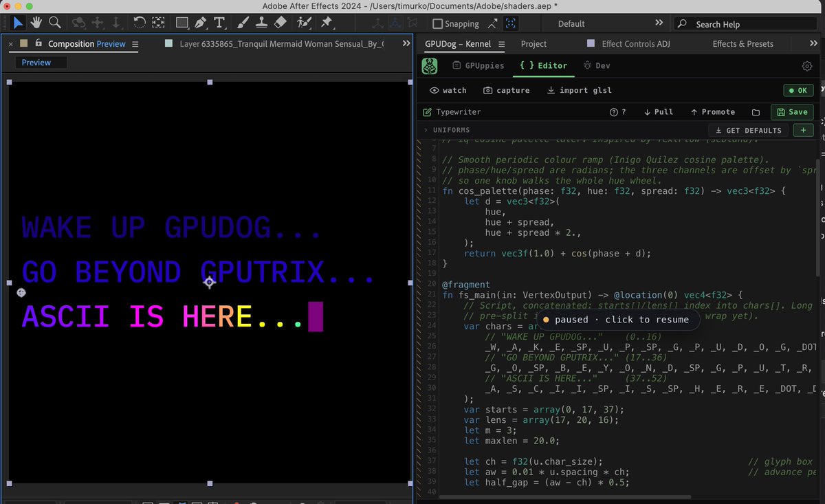Toggle snap to edges extending icon
This screenshot has width=825, height=504.
492,23
